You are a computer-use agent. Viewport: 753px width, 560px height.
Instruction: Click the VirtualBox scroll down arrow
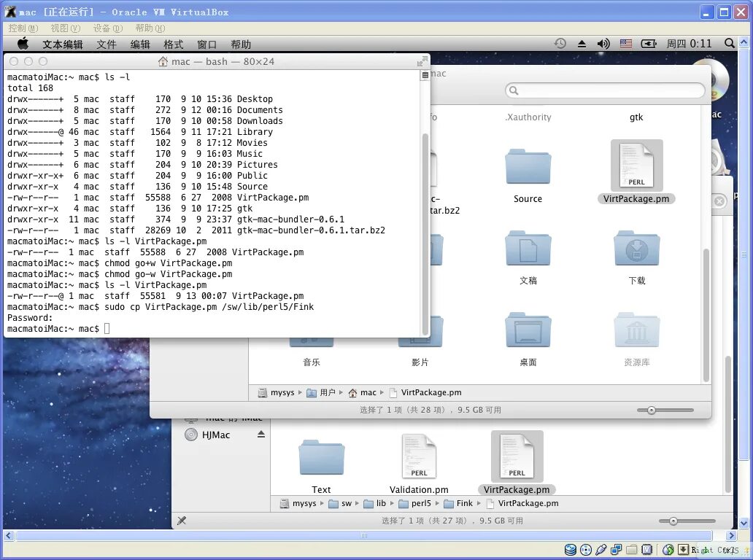(744, 523)
